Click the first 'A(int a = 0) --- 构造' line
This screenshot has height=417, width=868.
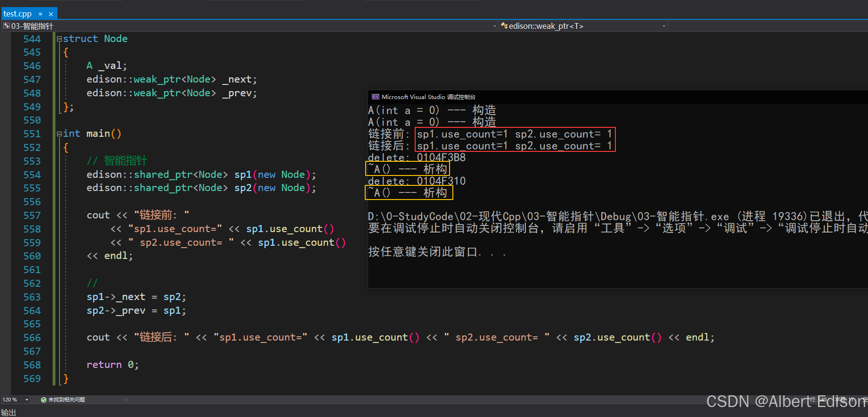click(432, 110)
